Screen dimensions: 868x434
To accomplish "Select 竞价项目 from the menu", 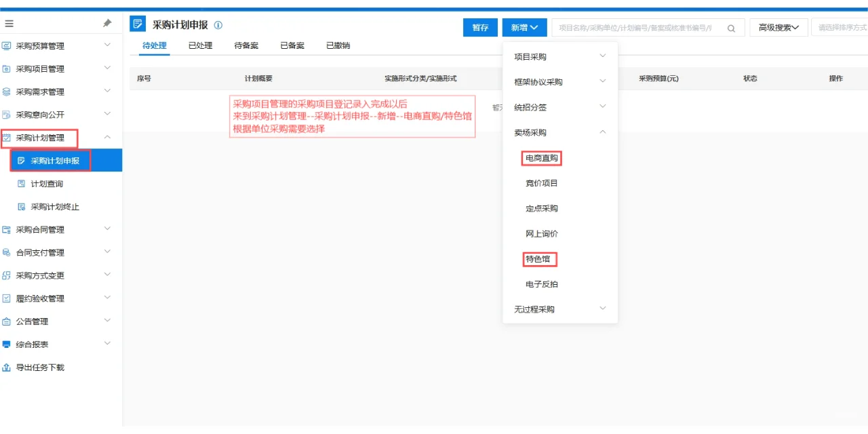I will (542, 183).
